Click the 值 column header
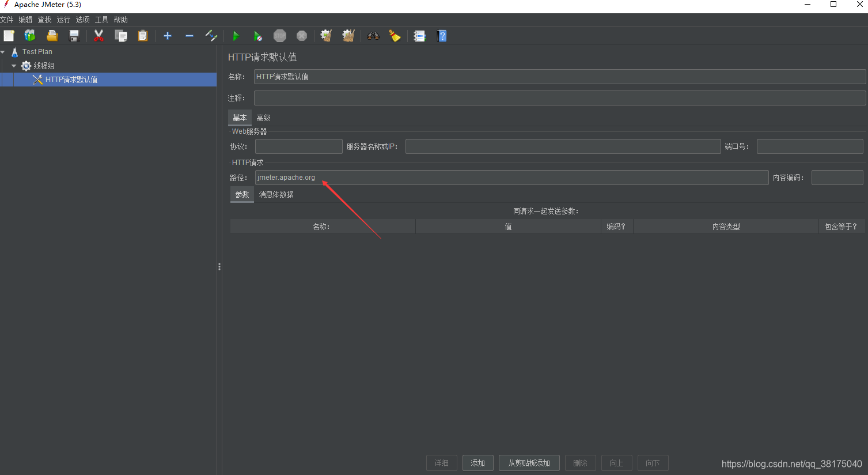Screen dimensions: 868x475 508,227
